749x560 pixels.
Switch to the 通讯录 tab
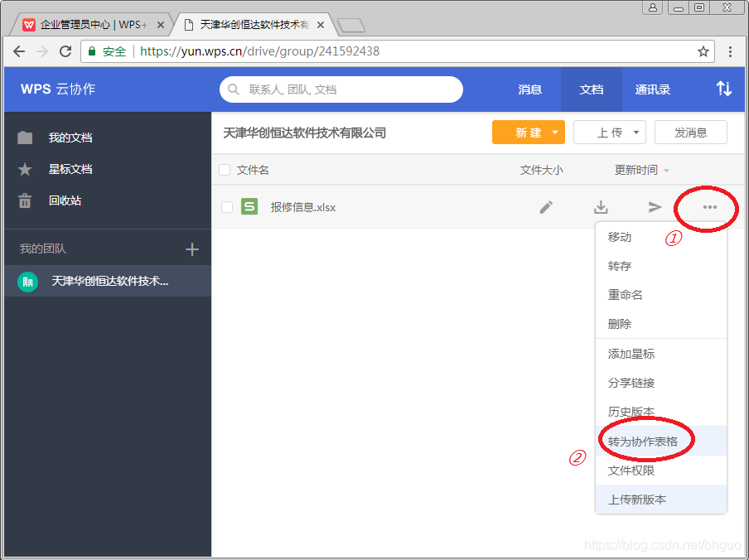pyautogui.click(x=653, y=89)
